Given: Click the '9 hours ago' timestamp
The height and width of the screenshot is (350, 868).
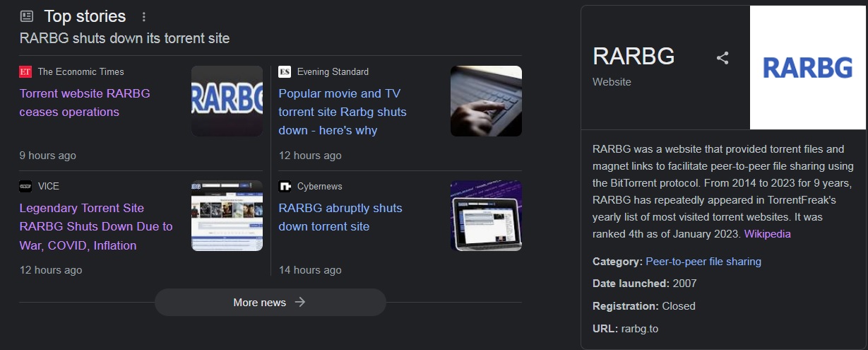Looking at the screenshot, I should tap(48, 155).
